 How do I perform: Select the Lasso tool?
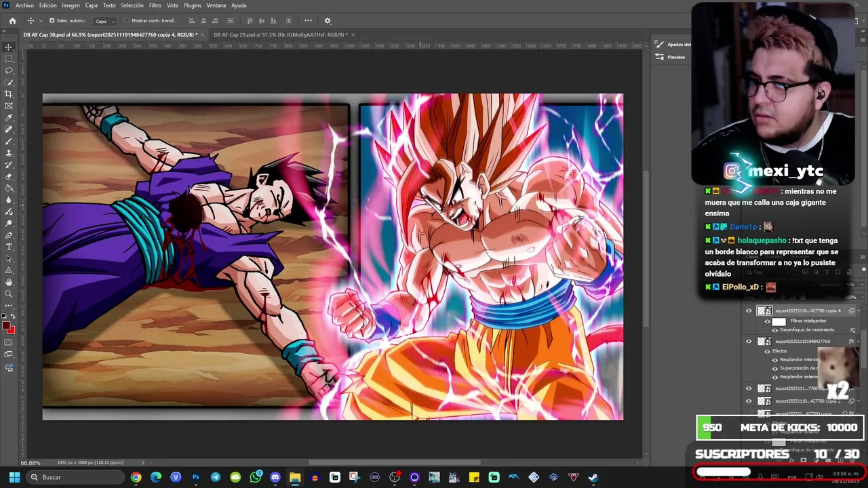[x=9, y=70]
